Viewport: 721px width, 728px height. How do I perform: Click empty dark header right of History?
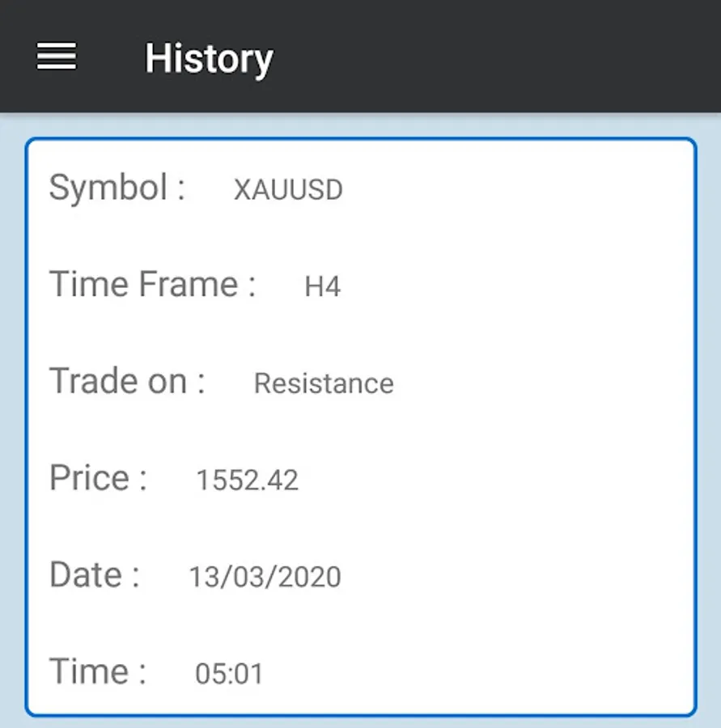click(x=502, y=57)
